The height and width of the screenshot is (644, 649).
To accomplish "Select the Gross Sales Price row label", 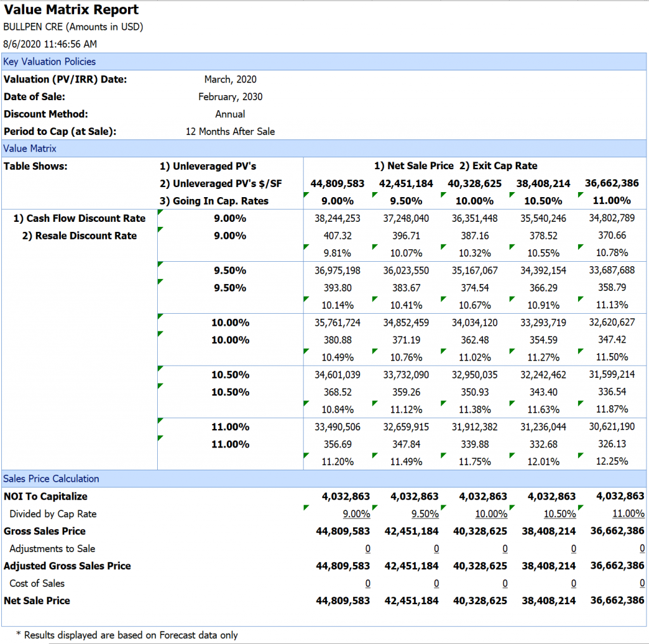I will click(45, 531).
